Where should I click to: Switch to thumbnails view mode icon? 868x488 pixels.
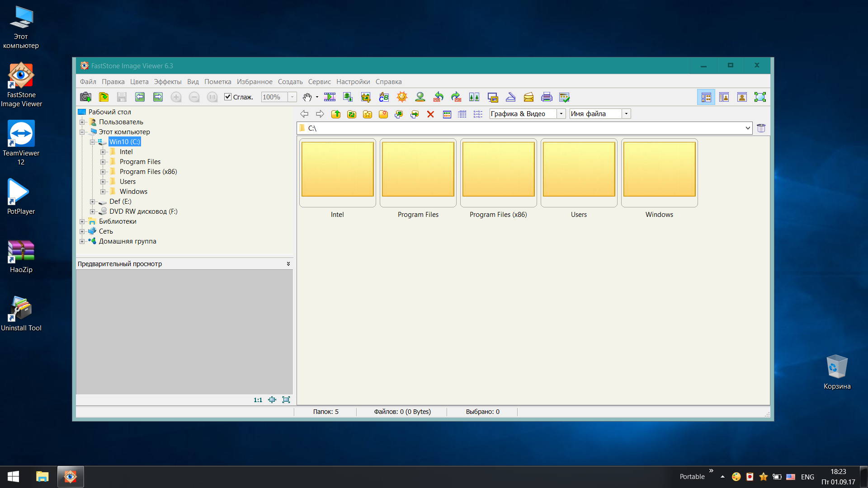[447, 114]
